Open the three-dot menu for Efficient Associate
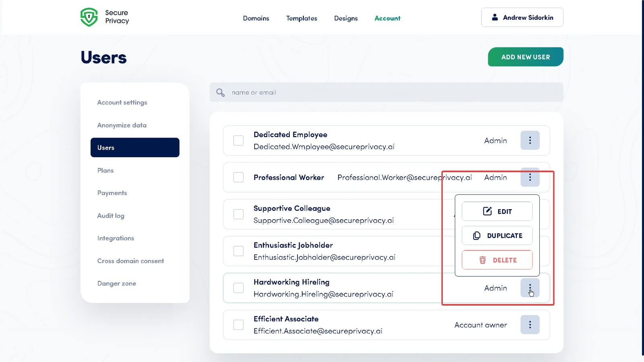This screenshot has height=362, width=644. pos(530,325)
